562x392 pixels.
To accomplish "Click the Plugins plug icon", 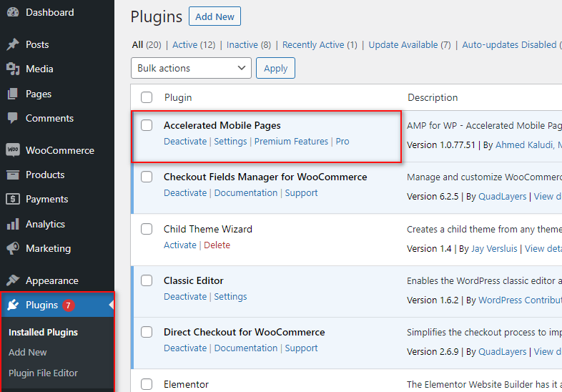I will coord(13,305).
